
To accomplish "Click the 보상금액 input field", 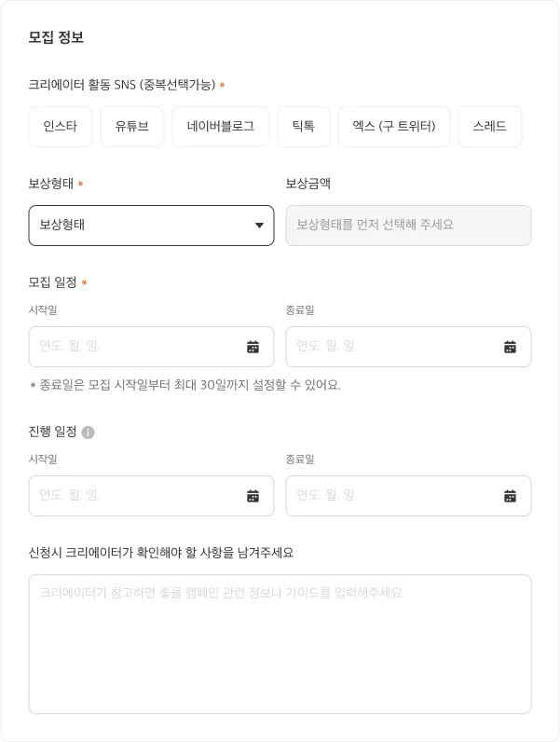I will (408, 226).
